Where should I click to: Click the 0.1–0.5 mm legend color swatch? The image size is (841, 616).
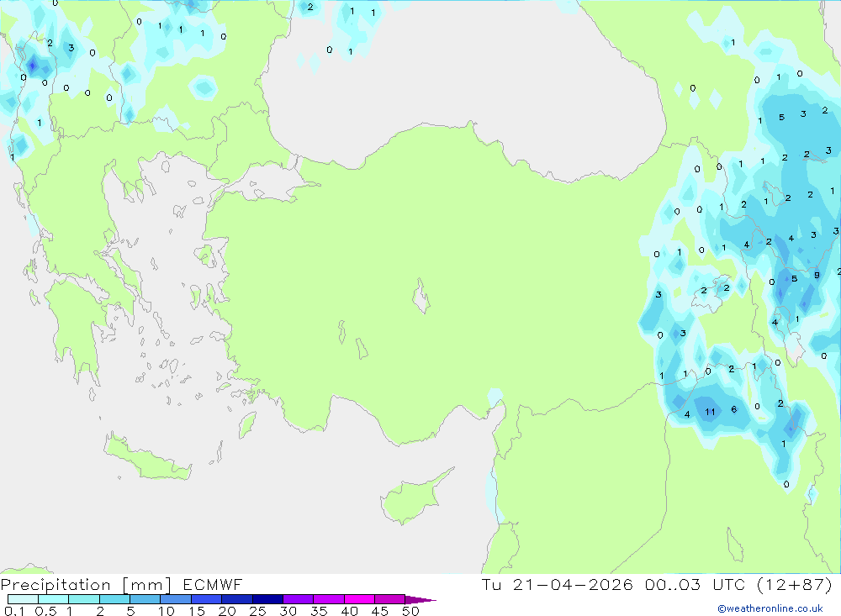[23, 599]
